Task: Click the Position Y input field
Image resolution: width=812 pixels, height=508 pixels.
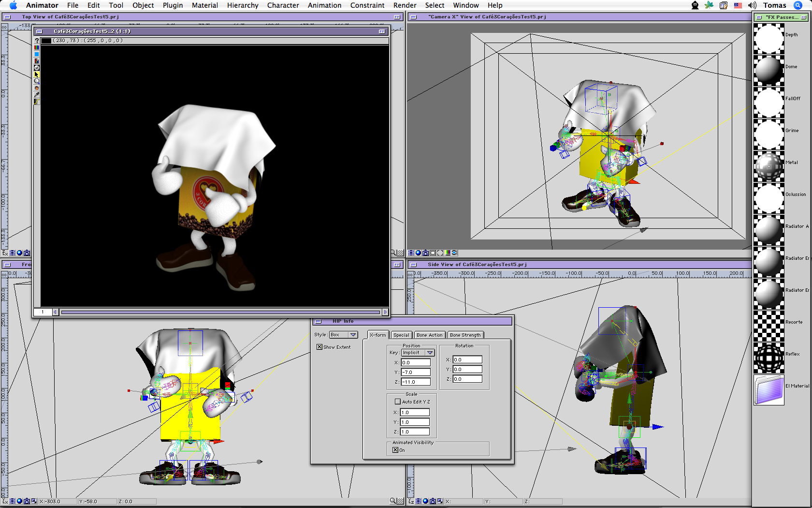Action: point(416,372)
